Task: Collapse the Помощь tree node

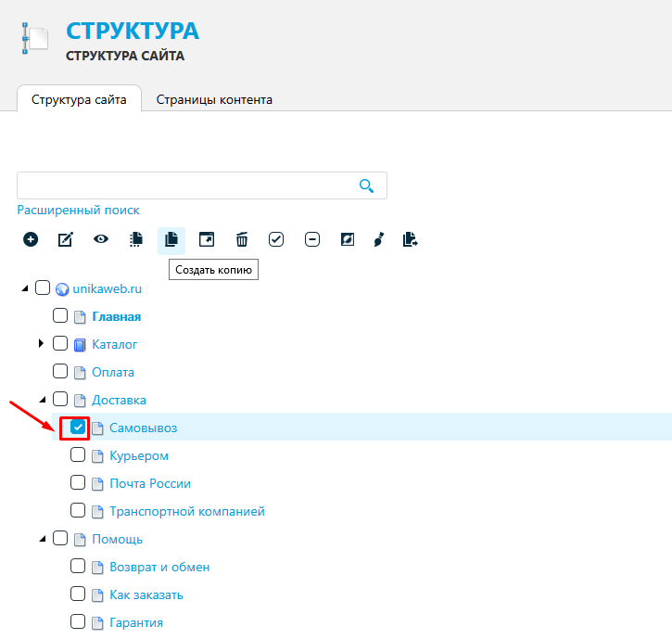Action: click(x=43, y=539)
